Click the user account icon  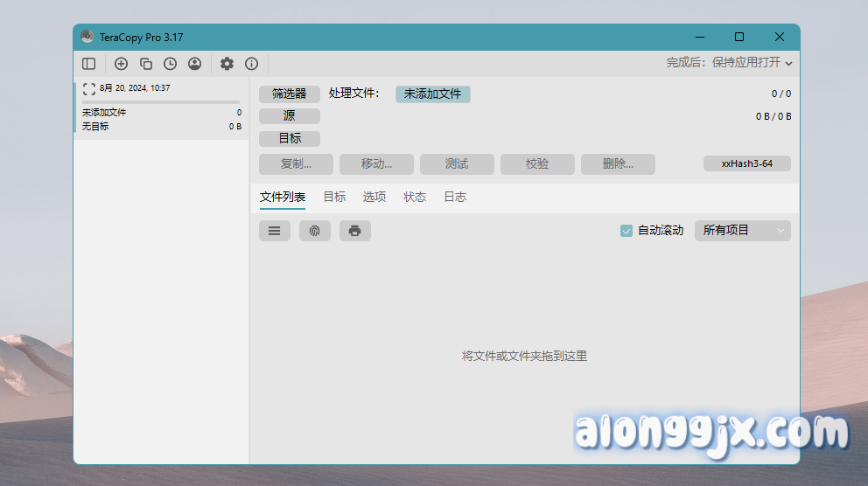(194, 64)
